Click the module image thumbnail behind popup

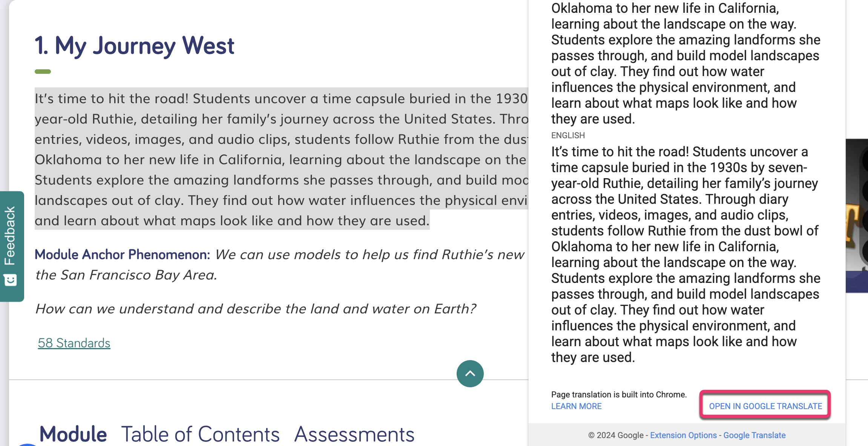(x=857, y=215)
